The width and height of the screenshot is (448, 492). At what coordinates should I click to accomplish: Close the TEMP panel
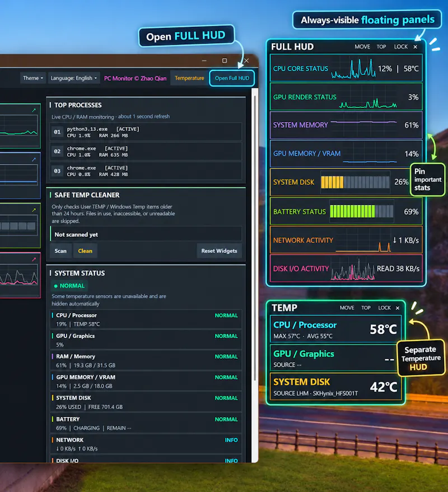click(398, 308)
